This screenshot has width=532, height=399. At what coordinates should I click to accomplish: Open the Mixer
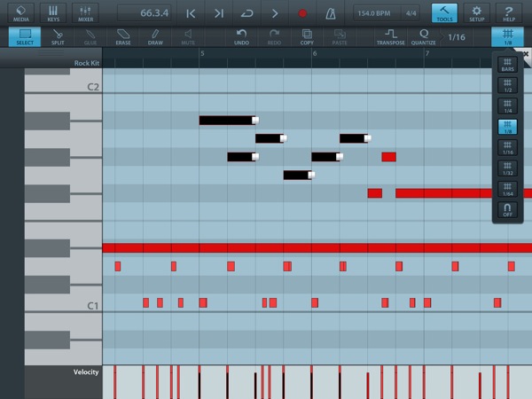[85, 13]
